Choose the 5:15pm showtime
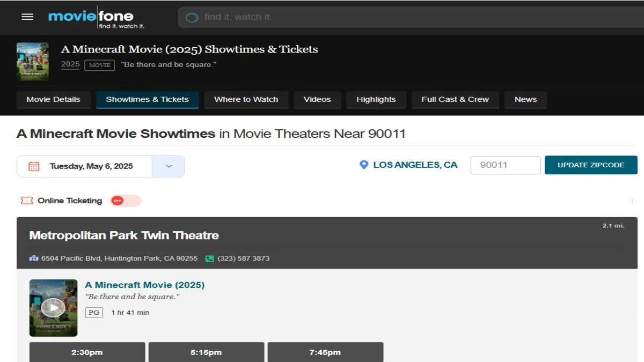This screenshot has height=362, width=644. click(206, 352)
